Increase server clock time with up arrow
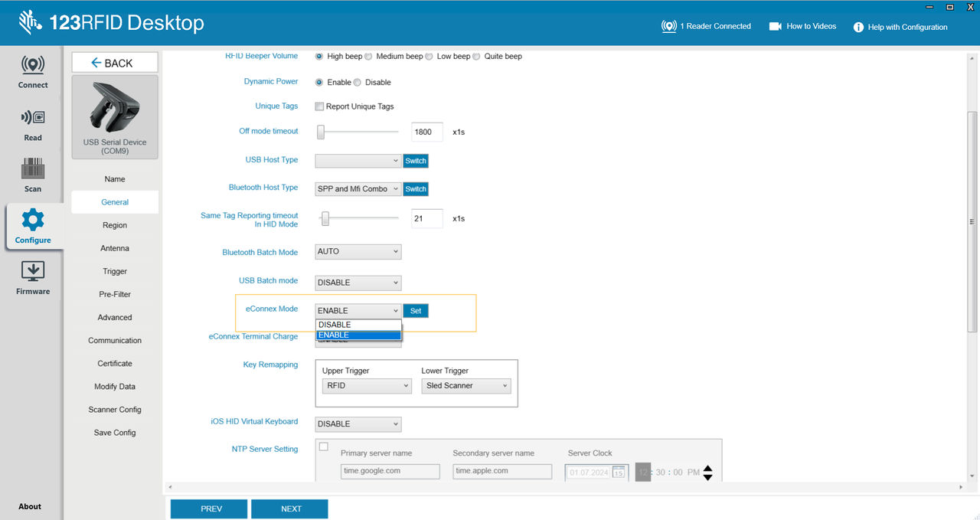Image resolution: width=980 pixels, height=520 pixels. (x=707, y=469)
